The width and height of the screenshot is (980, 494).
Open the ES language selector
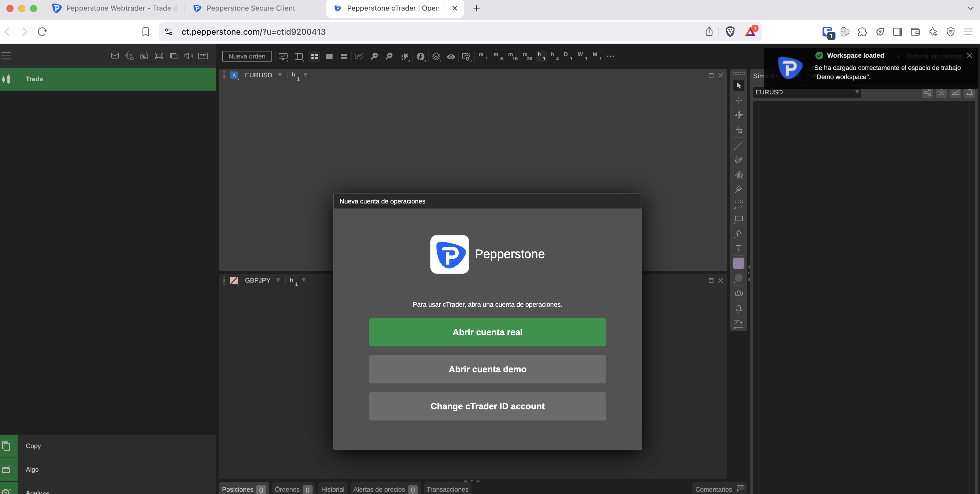click(x=203, y=56)
